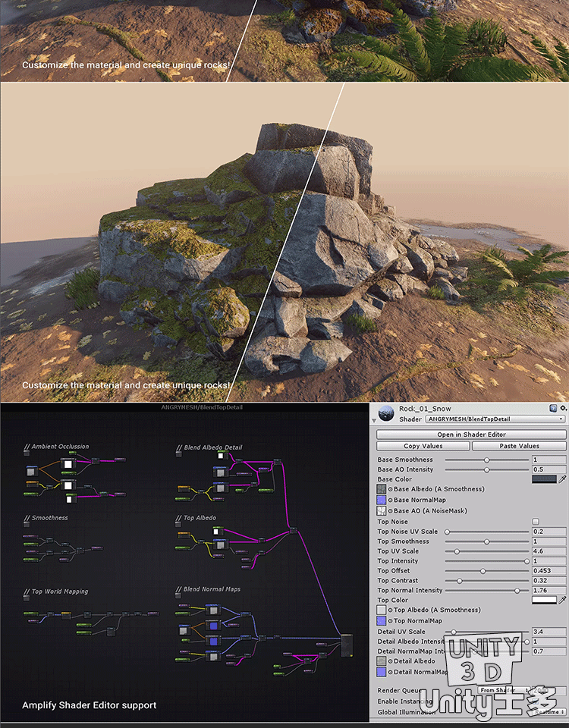This screenshot has height=728, width=569.
Task: Click the Paste Values button
Action: click(x=519, y=446)
